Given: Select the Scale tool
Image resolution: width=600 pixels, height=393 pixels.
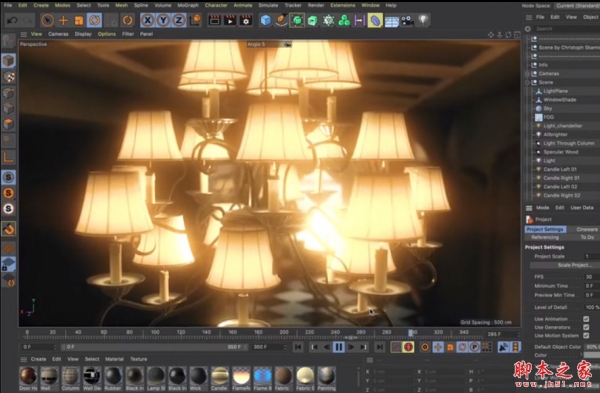Looking at the screenshot, I should [79, 20].
